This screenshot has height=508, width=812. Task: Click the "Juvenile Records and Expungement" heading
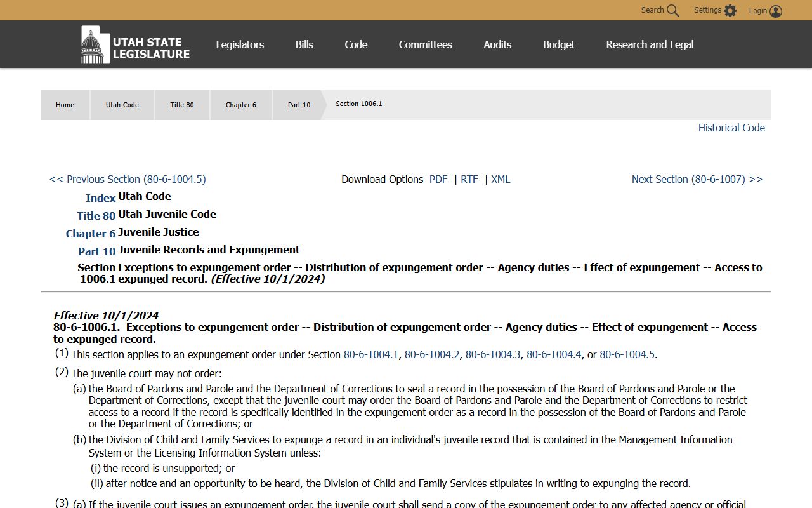(x=209, y=250)
